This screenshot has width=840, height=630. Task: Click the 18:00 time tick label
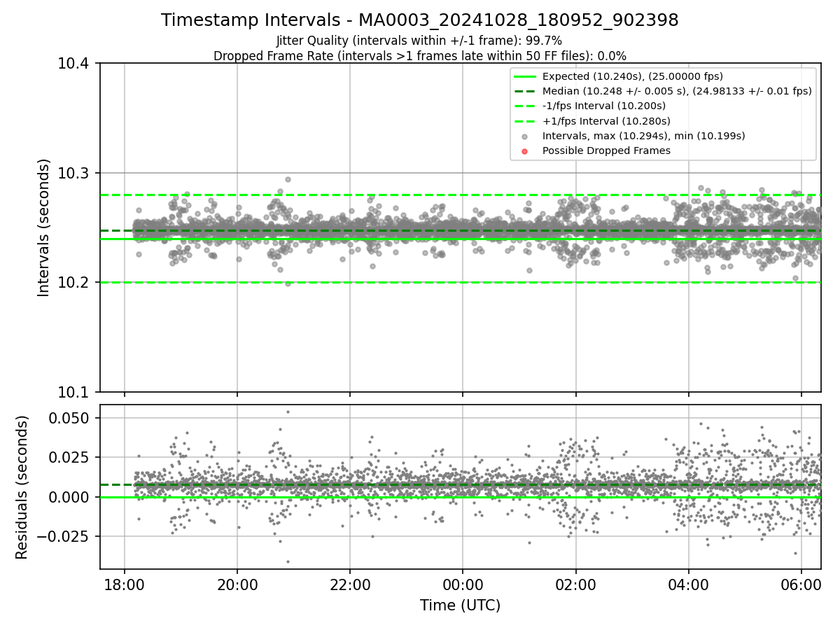[x=125, y=583]
